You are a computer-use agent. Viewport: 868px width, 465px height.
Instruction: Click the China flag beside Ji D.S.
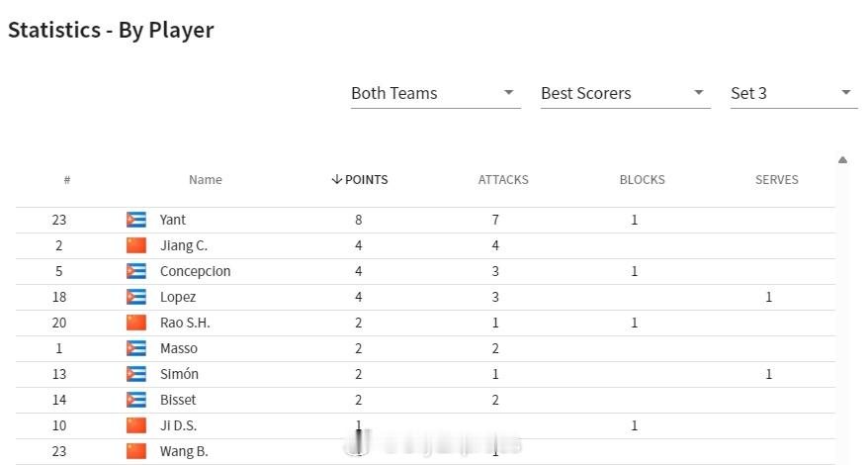pyautogui.click(x=136, y=425)
